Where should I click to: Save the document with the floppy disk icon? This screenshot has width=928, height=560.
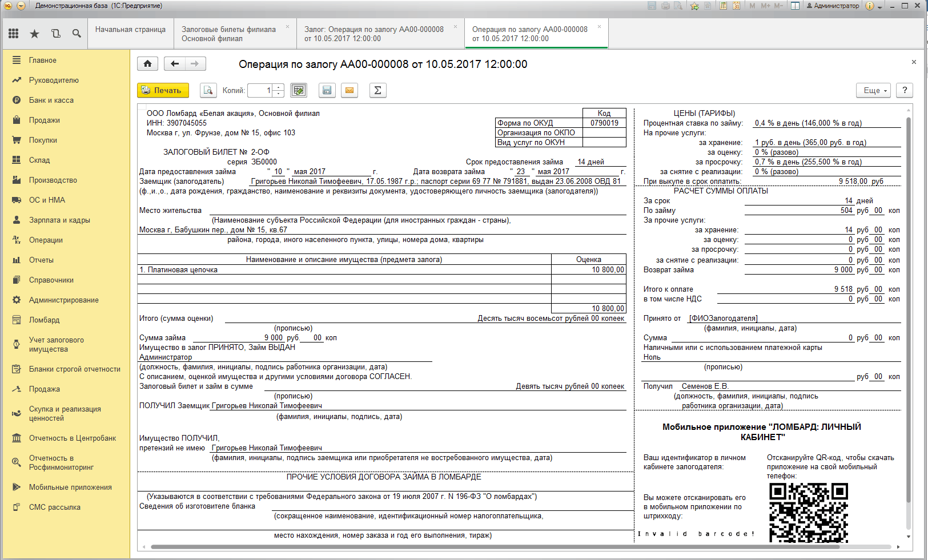coord(327,90)
